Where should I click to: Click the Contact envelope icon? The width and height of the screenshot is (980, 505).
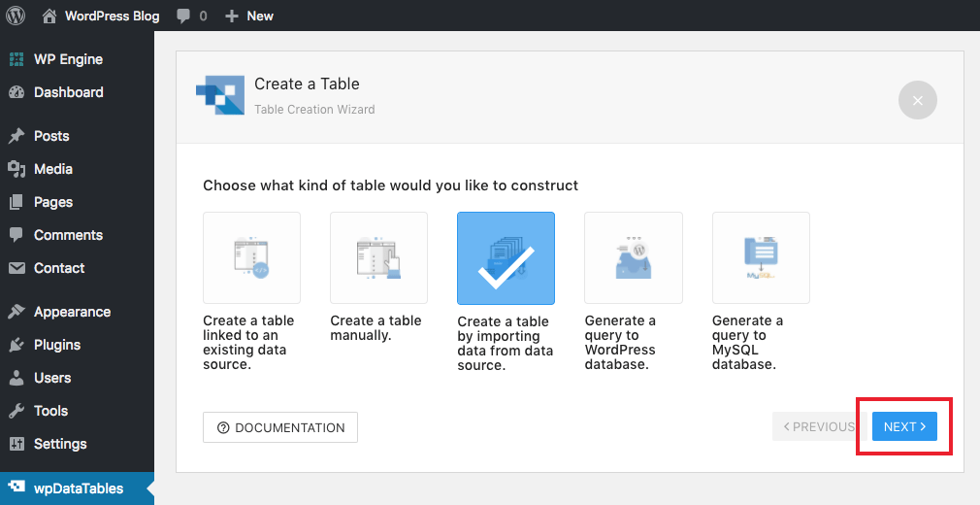[16, 268]
